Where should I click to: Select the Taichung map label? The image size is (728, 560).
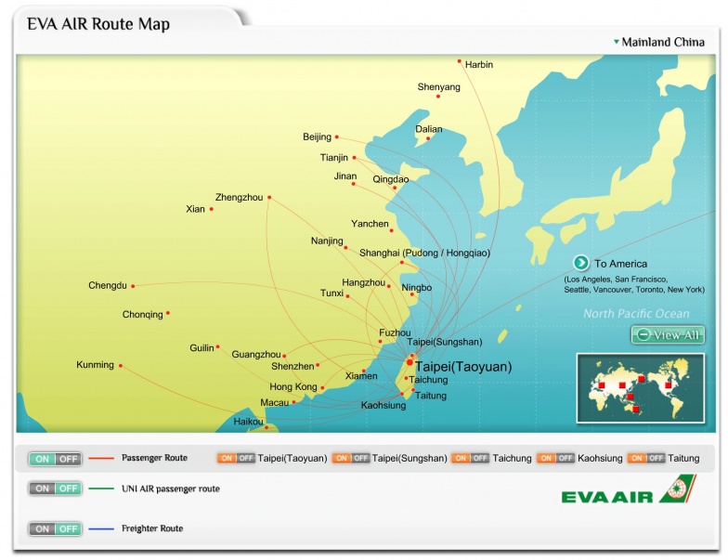(429, 380)
